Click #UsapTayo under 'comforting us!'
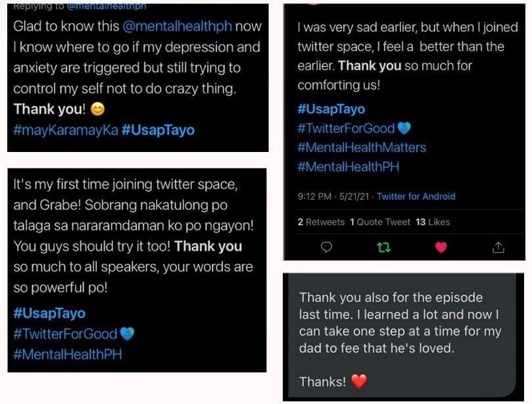Viewport: 532px width, 404px height. (331, 109)
